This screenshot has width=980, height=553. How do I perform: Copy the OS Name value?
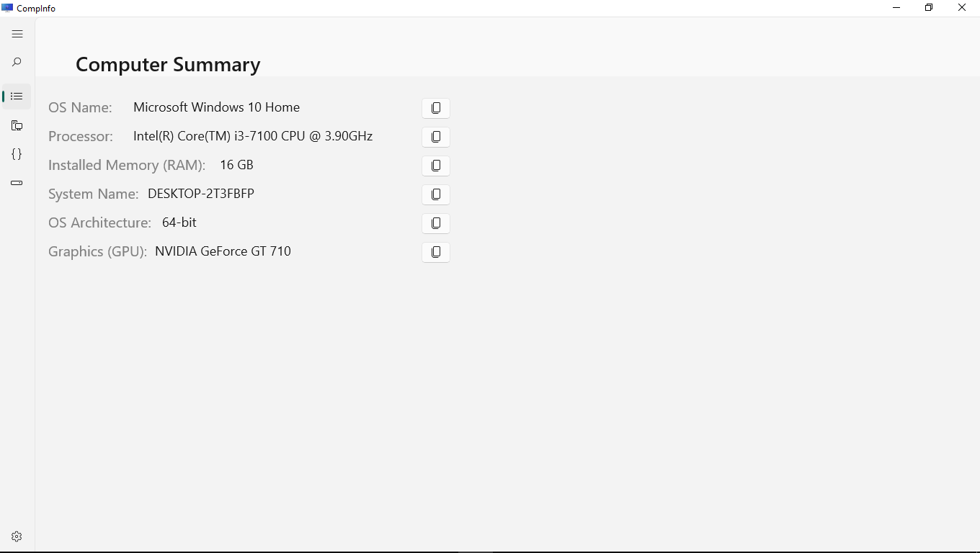[436, 108]
